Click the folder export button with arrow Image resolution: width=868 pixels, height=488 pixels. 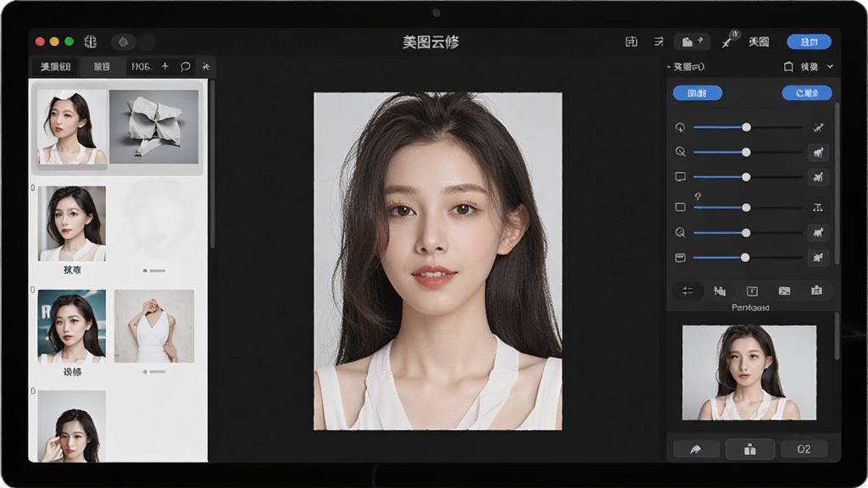[x=692, y=42]
